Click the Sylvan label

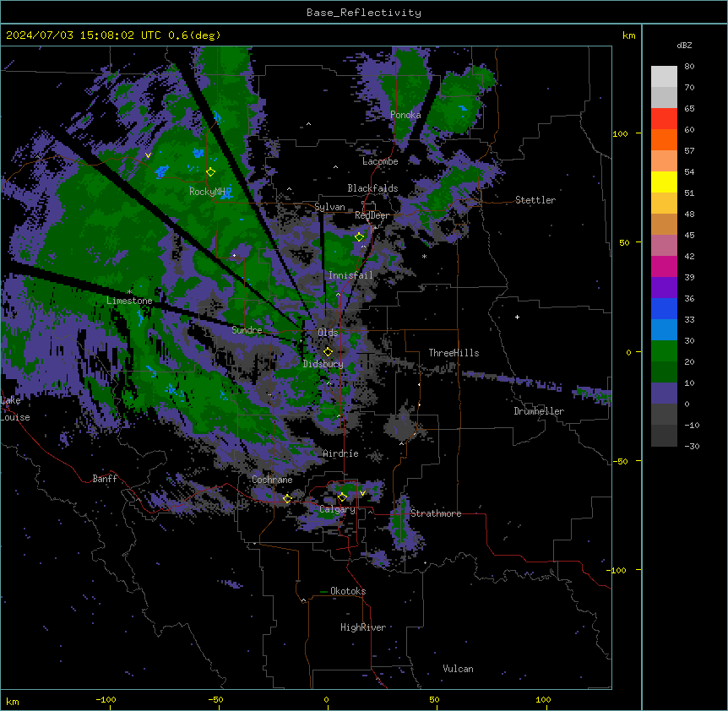pyautogui.click(x=329, y=207)
